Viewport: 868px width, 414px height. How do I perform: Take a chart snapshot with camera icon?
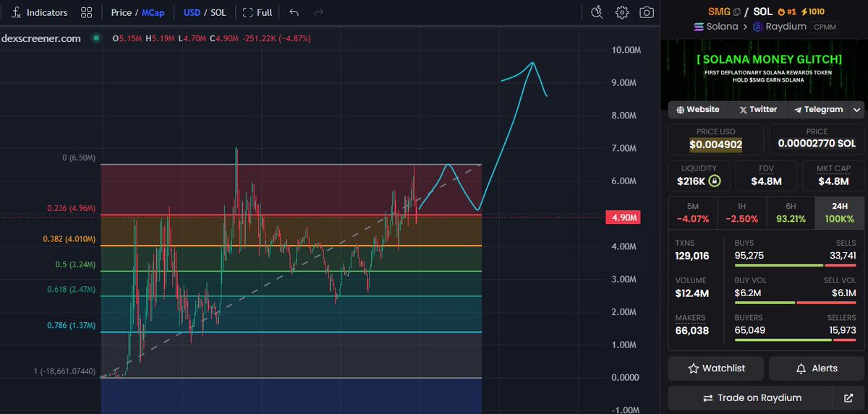coord(647,12)
